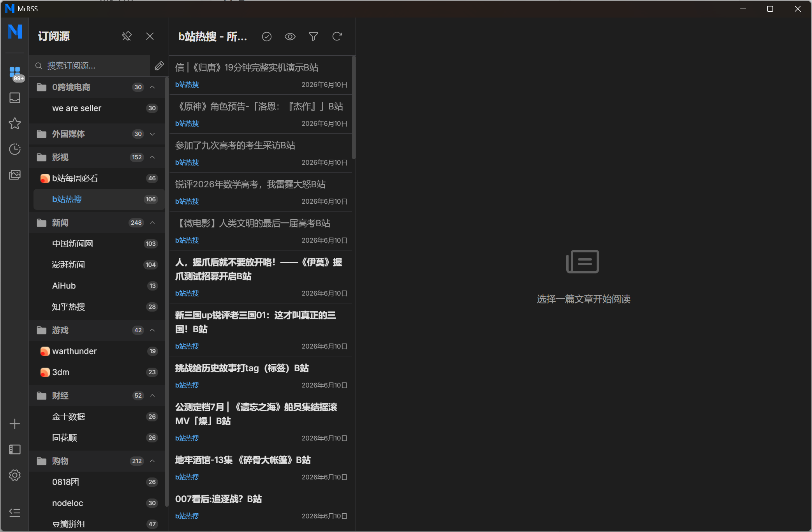
Task: Open article 《遗忘之海》船员集结摇滚MV
Action: [x=261, y=422]
